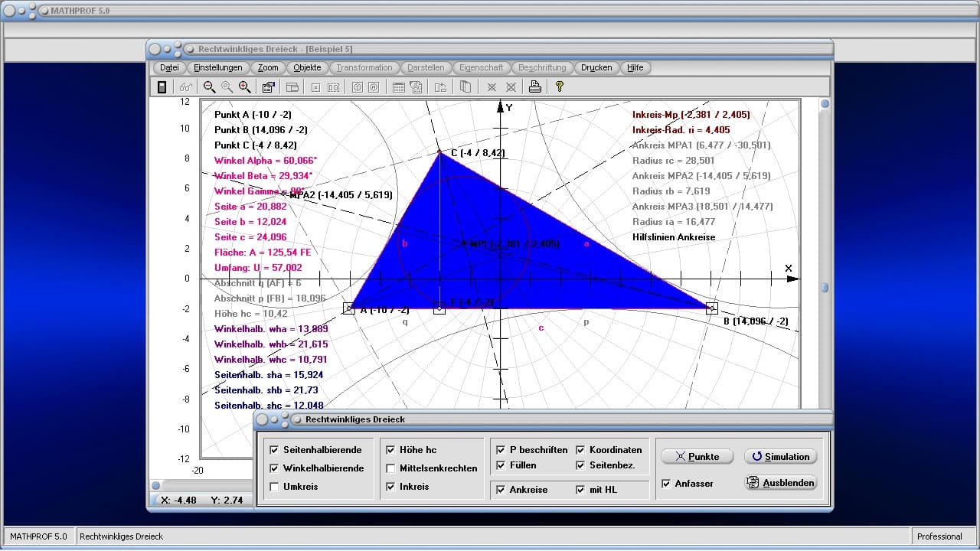This screenshot has width=980, height=551.
Task: Click the 'Inkreis-Rad. ri = 4,405' text
Action: (681, 130)
